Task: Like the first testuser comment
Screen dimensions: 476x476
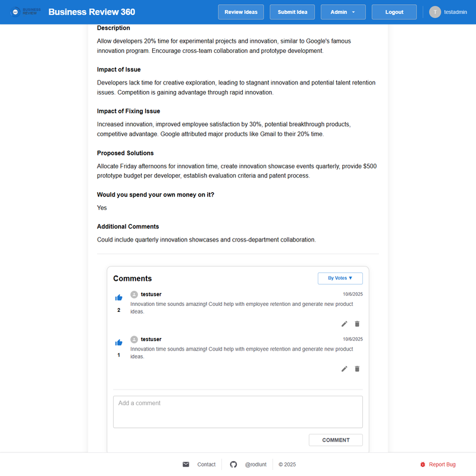Action: [x=118, y=297]
